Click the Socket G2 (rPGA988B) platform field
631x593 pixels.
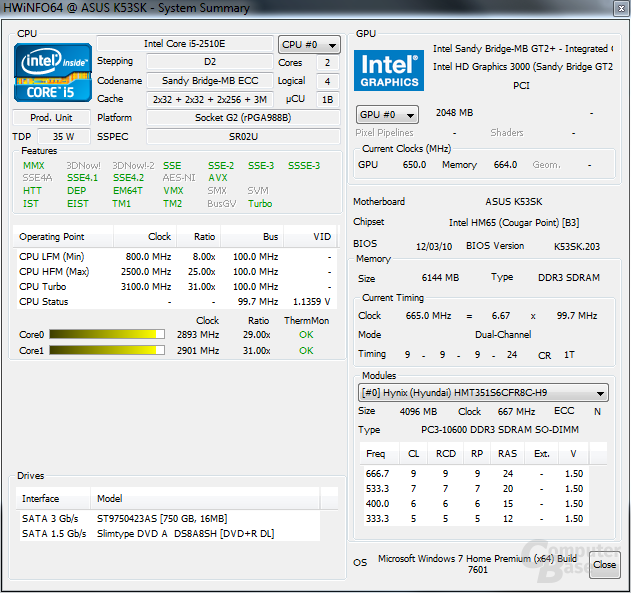point(243,117)
